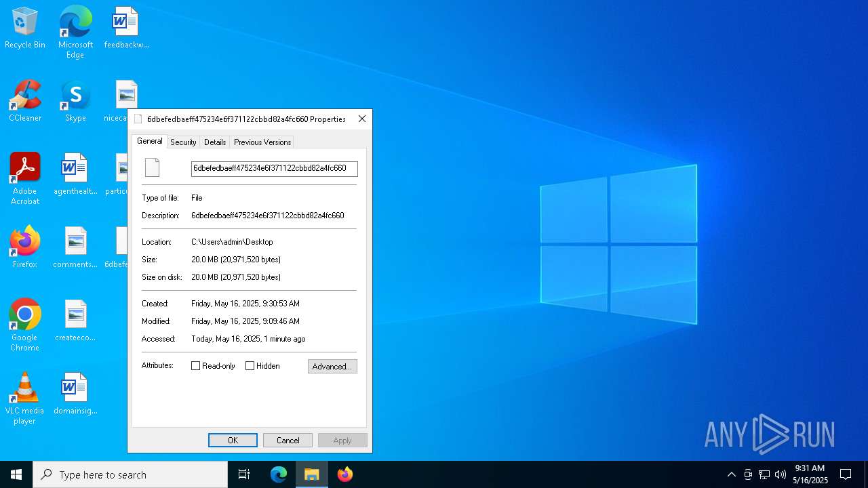
Task: Select the feedbackw... Word document icon
Action: point(126,28)
